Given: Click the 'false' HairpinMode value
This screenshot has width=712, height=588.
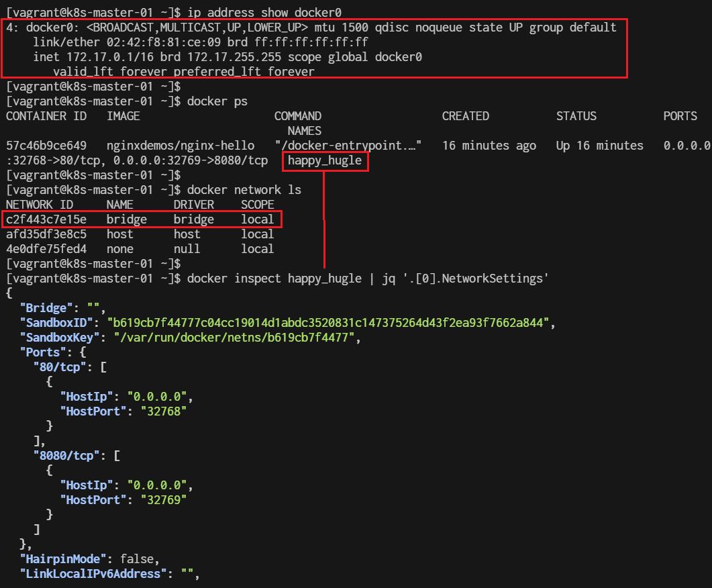Looking at the screenshot, I should coord(137,559).
